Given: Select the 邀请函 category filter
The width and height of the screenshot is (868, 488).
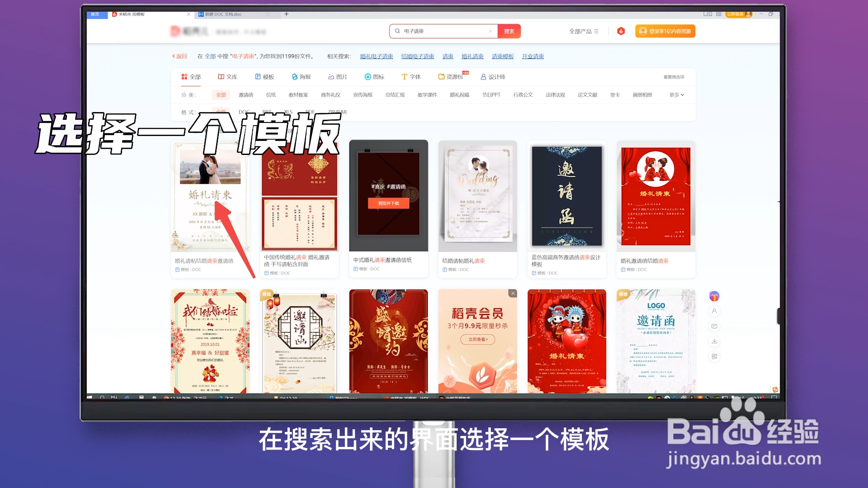Looking at the screenshot, I should point(245,94).
